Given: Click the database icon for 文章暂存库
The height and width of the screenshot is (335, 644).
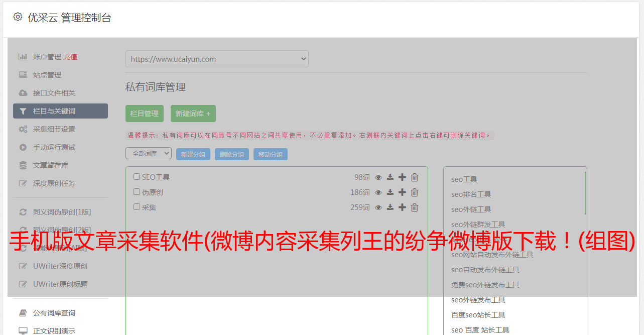Looking at the screenshot, I should click(x=23, y=165).
